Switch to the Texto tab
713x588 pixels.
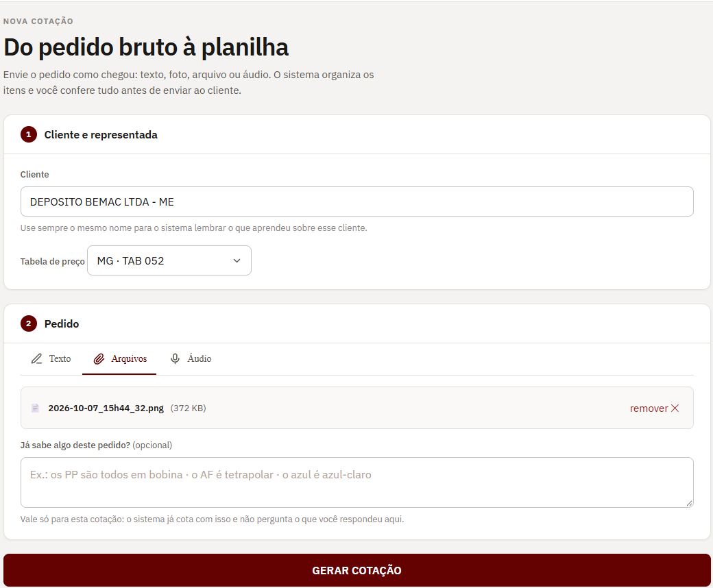tap(51, 359)
